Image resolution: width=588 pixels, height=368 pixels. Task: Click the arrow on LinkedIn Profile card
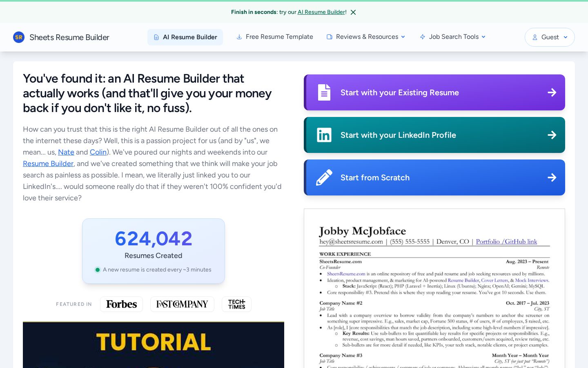point(552,135)
